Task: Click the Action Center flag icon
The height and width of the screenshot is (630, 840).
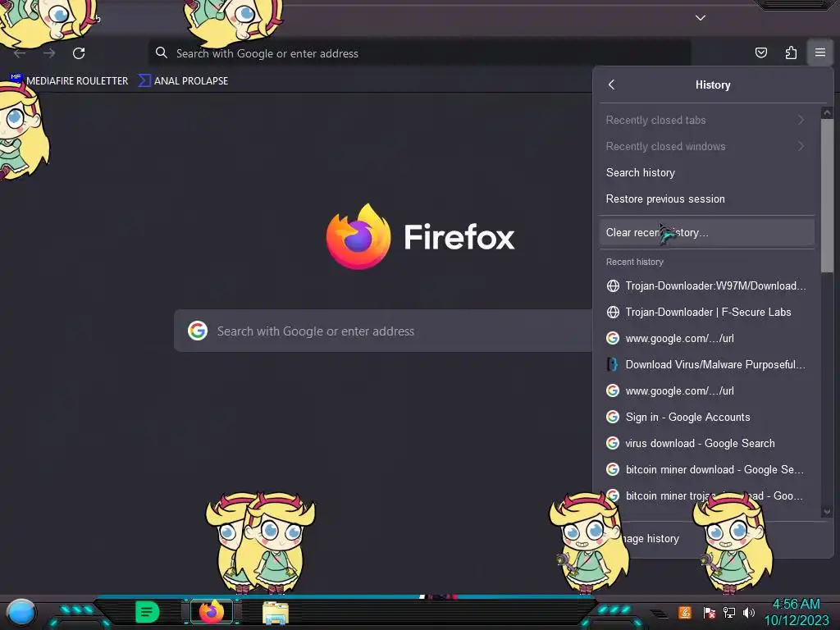Action: [x=710, y=612]
